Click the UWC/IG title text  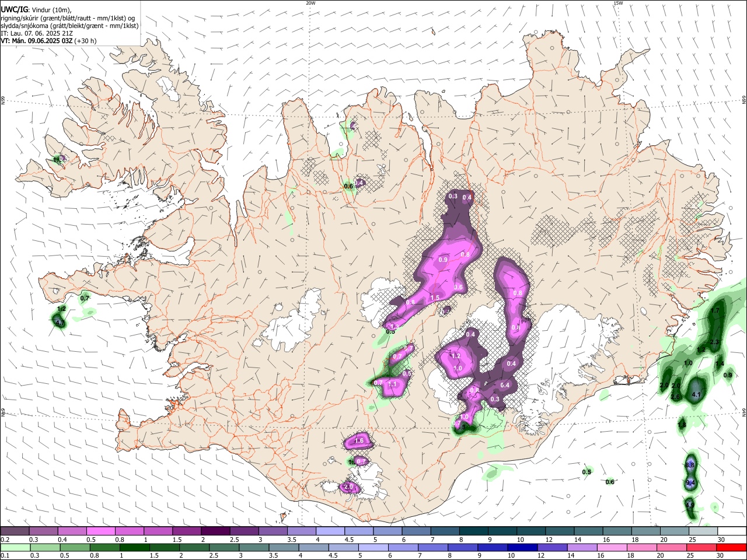point(14,9)
